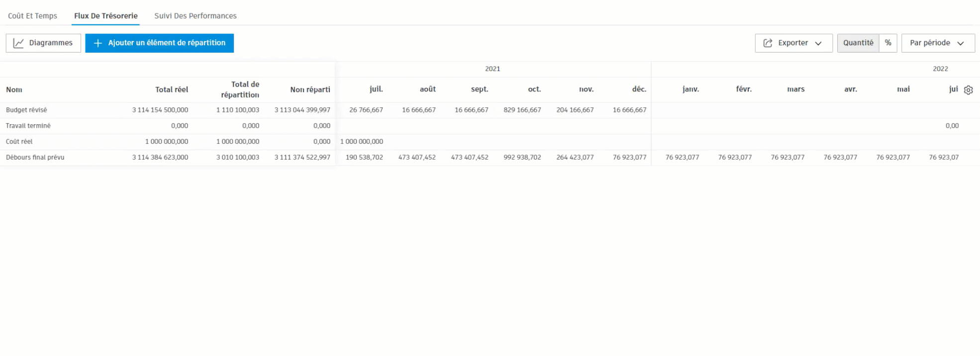Click the janv. month header
The width and height of the screenshot is (980, 356).
point(690,89)
